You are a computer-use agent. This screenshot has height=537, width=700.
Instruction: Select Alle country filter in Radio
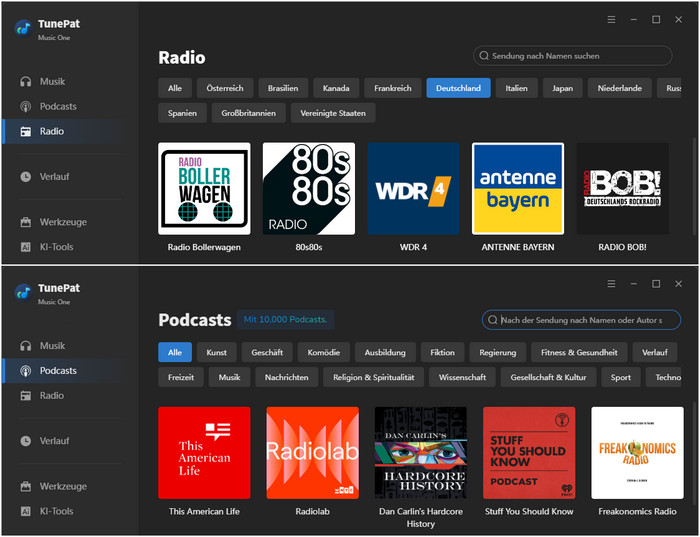175,88
